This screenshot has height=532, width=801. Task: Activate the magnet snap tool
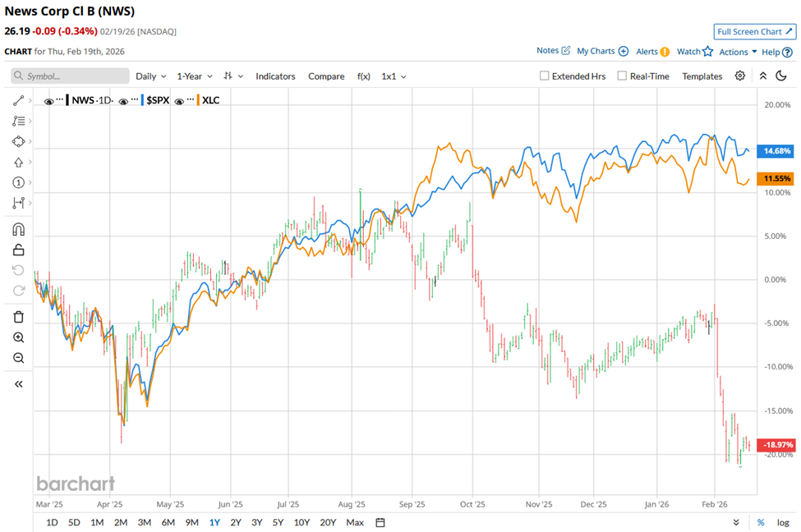[18, 229]
